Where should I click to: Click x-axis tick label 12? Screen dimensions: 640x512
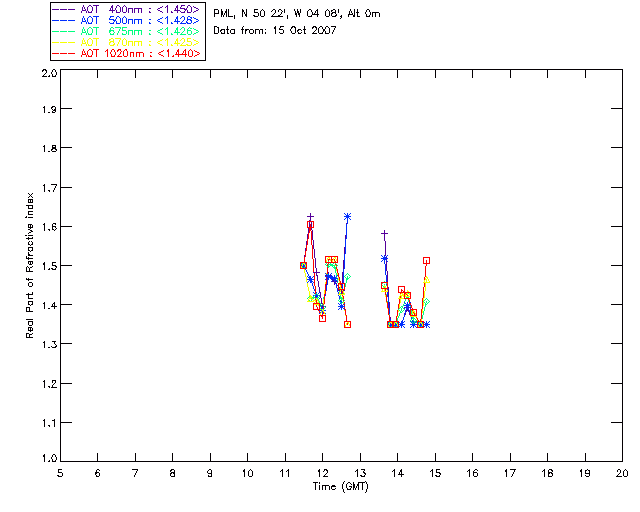(322, 474)
